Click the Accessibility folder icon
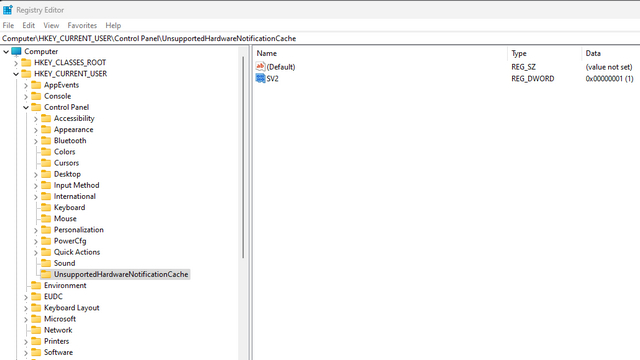Viewport: 640px width, 360px height. pyautogui.click(x=46, y=118)
